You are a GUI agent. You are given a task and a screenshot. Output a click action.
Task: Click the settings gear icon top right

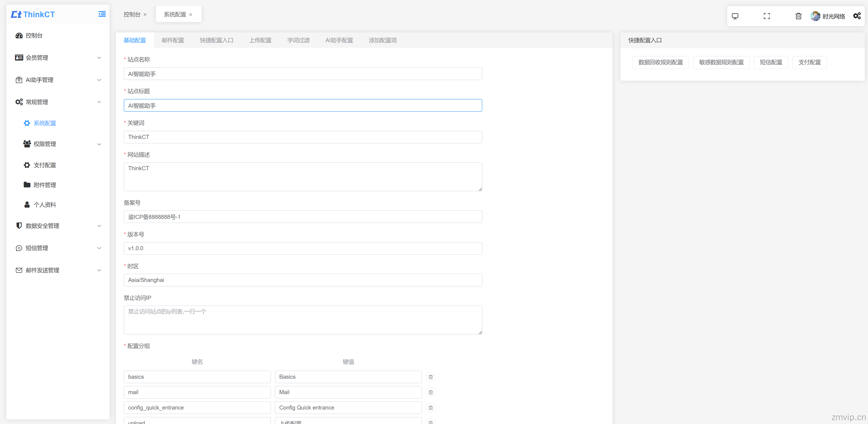click(858, 15)
